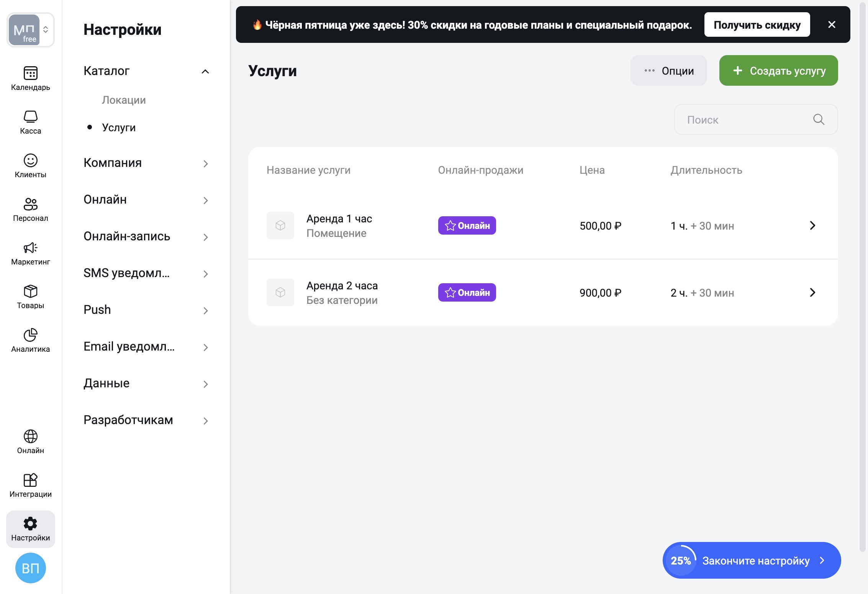Click the Получить скидку button
The height and width of the screenshot is (594, 868).
(x=757, y=25)
